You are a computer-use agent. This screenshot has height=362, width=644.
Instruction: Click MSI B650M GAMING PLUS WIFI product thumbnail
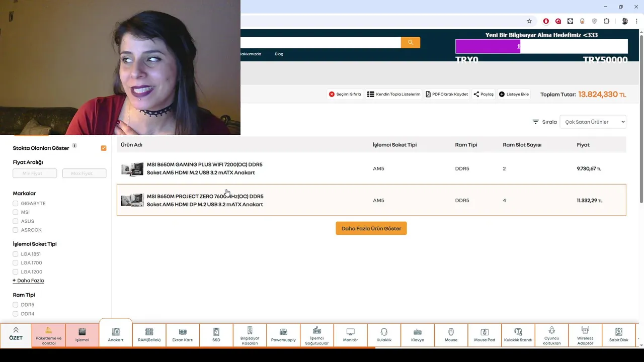(x=132, y=169)
